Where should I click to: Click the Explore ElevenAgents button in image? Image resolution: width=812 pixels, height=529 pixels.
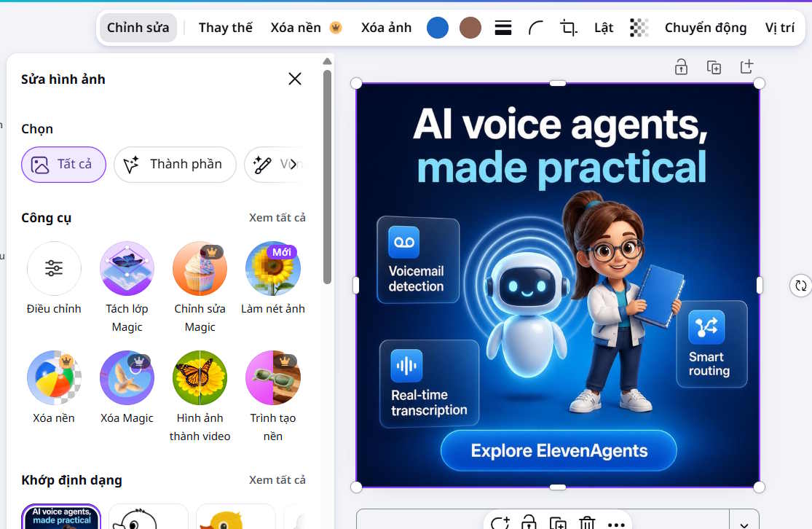click(x=559, y=451)
